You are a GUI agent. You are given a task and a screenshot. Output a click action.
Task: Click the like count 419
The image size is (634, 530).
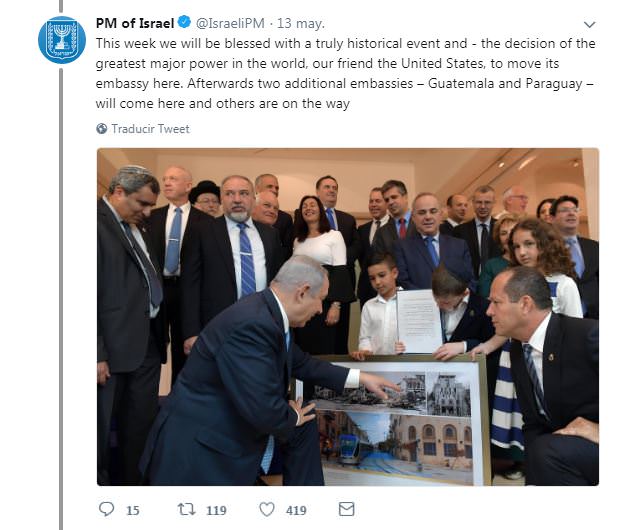coord(296,510)
